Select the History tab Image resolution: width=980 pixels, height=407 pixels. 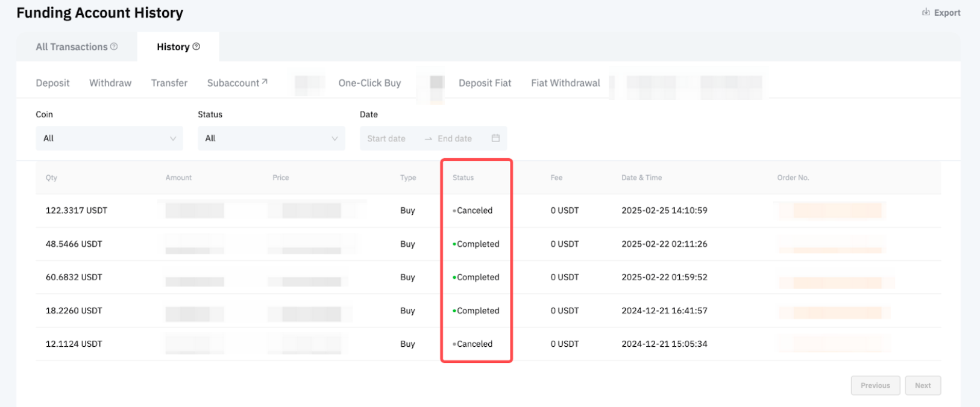coord(173,47)
